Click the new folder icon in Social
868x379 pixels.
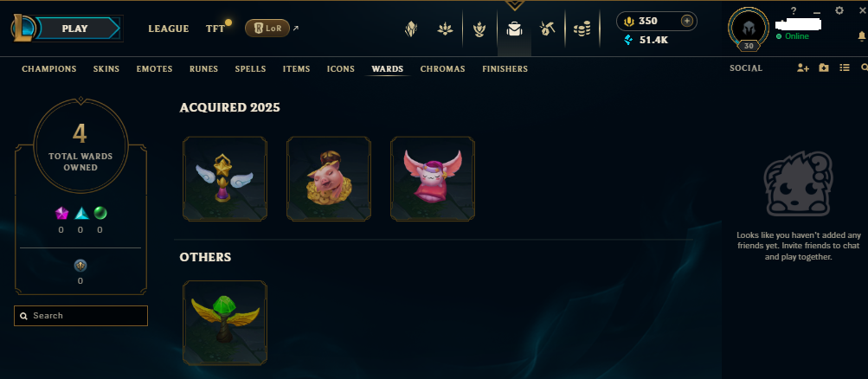tap(824, 68)
